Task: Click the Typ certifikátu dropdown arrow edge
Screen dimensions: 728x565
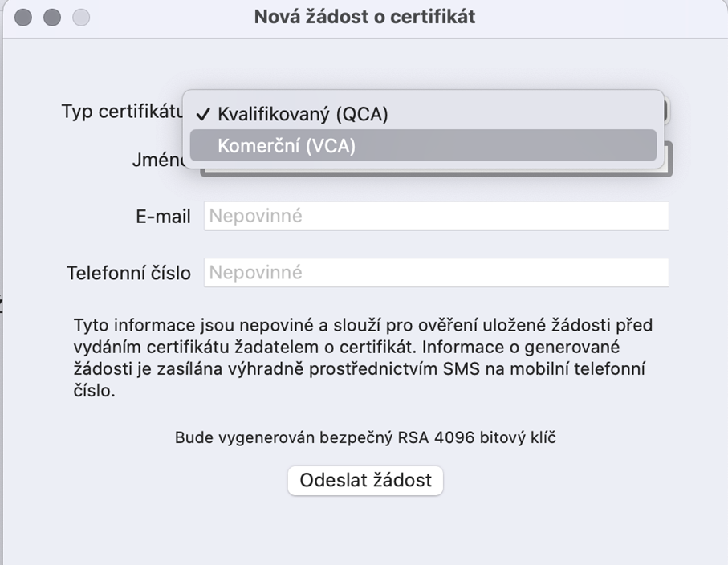Action: (x=667, y=112)
